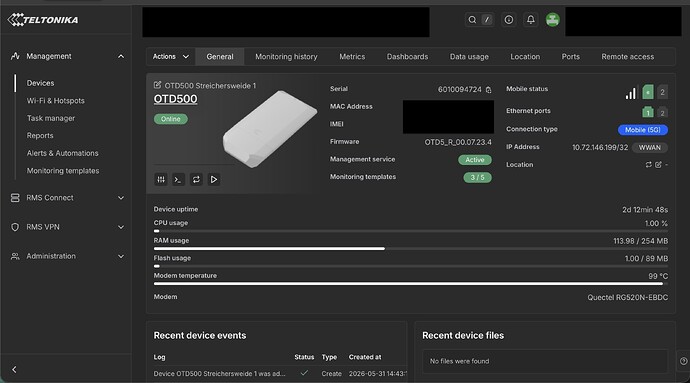Click the mobile signal bars icon
Image resolution: width=690 pixels, height=383 pixels.
[631, 93]
